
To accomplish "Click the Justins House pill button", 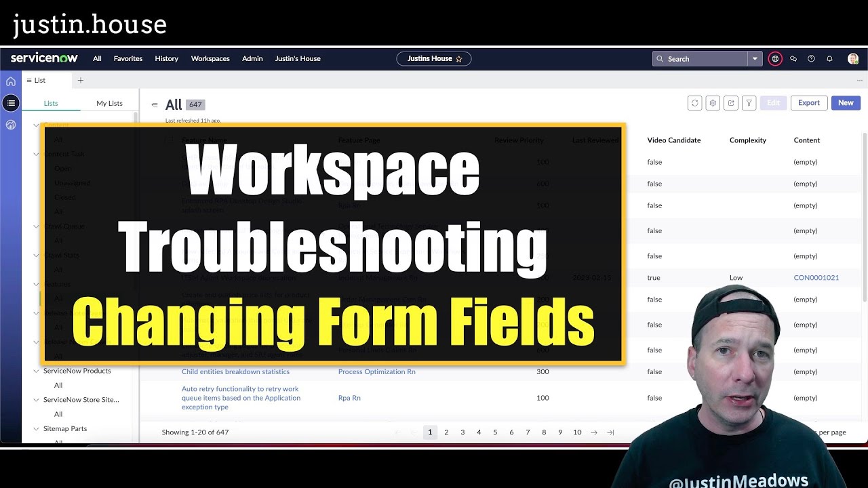I will pos(434,59).
